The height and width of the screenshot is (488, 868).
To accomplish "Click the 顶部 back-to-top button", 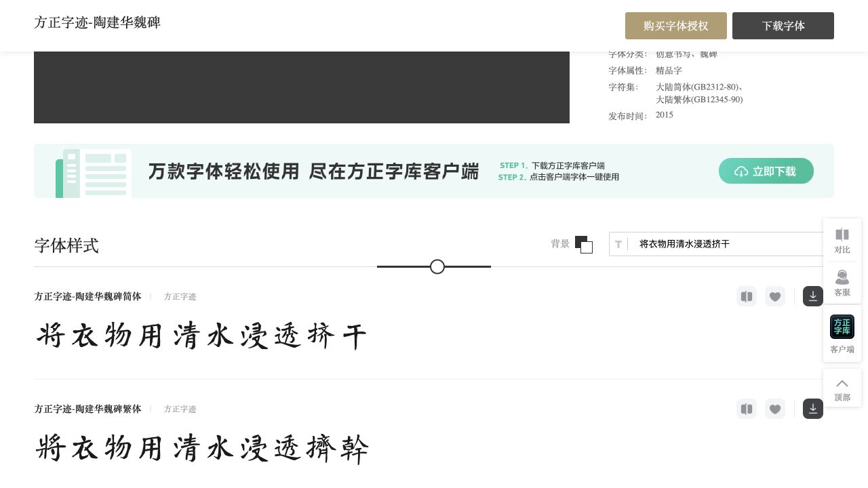I will [x=842, y=388].
